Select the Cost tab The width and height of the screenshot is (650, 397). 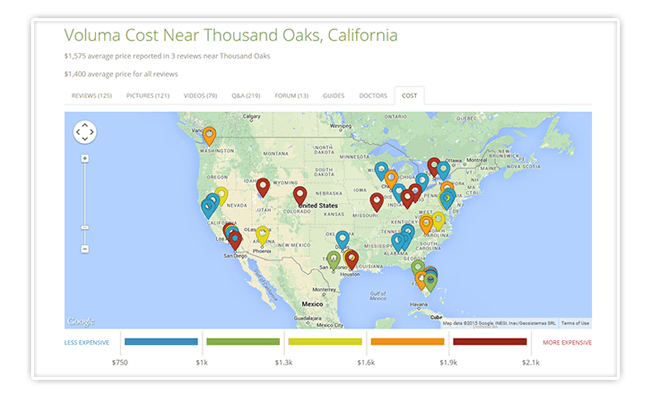point(409,96)
